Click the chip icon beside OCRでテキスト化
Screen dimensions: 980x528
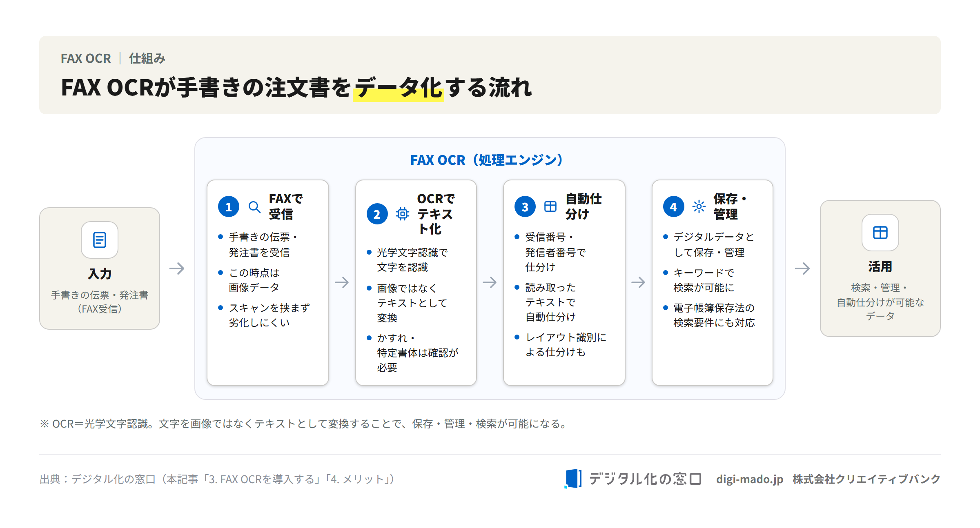click(x=403, y=214)
